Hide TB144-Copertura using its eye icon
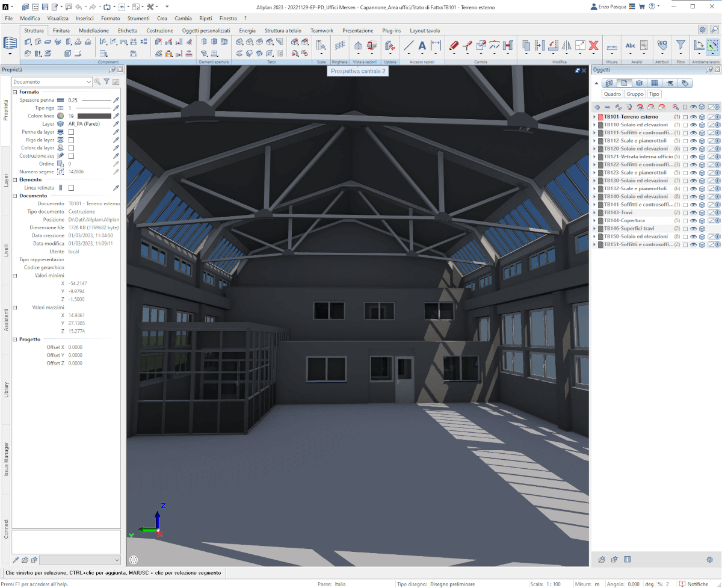Image resolution: width=722 pixels, height=588 pixels. pos(693,221)
